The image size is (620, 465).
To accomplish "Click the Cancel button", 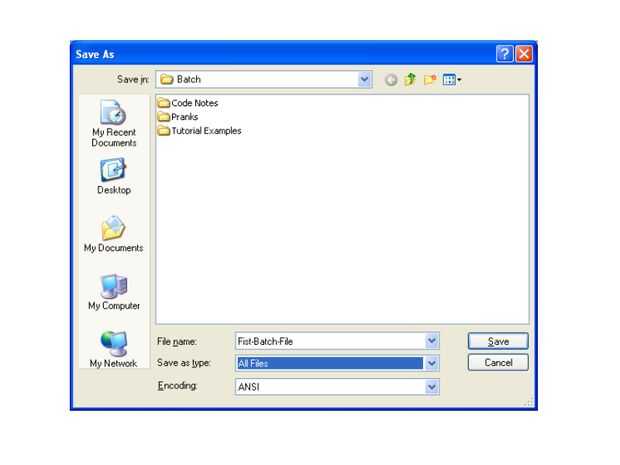I will 498,363.
